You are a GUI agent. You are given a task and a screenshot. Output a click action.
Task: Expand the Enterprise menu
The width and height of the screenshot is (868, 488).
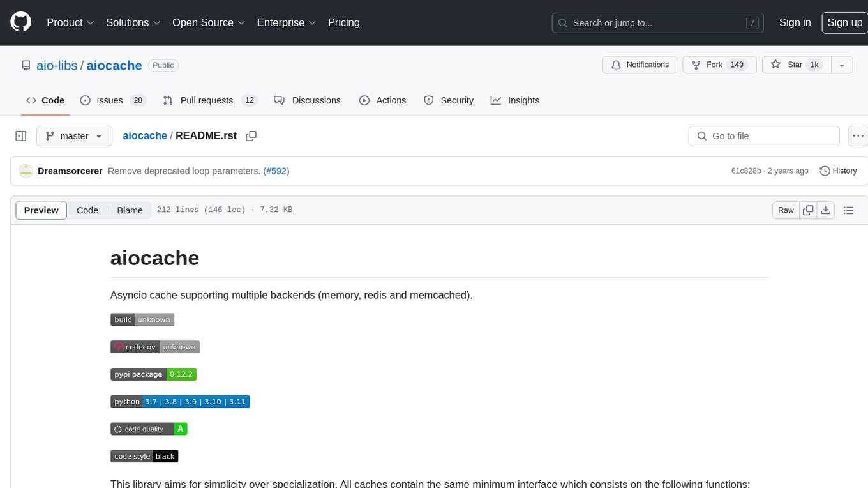click(x=286, y=22)
